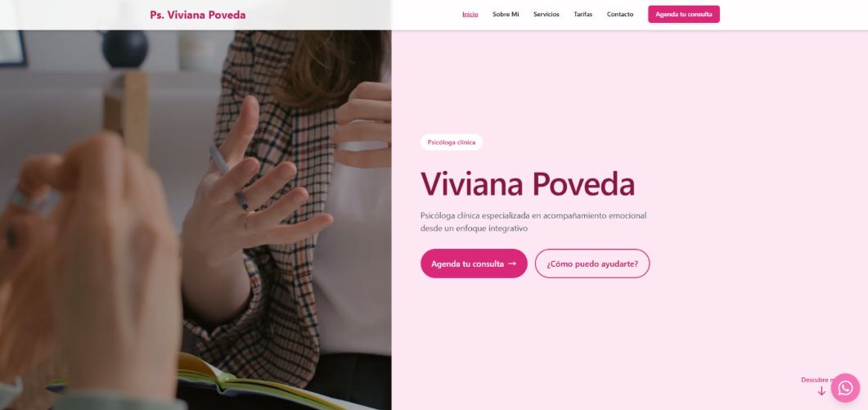Image resolution: width=868 pixels, height=410 pixels.
Task: Click the navbar Agenda tu consulta button
Action: (x=684, y=15)
